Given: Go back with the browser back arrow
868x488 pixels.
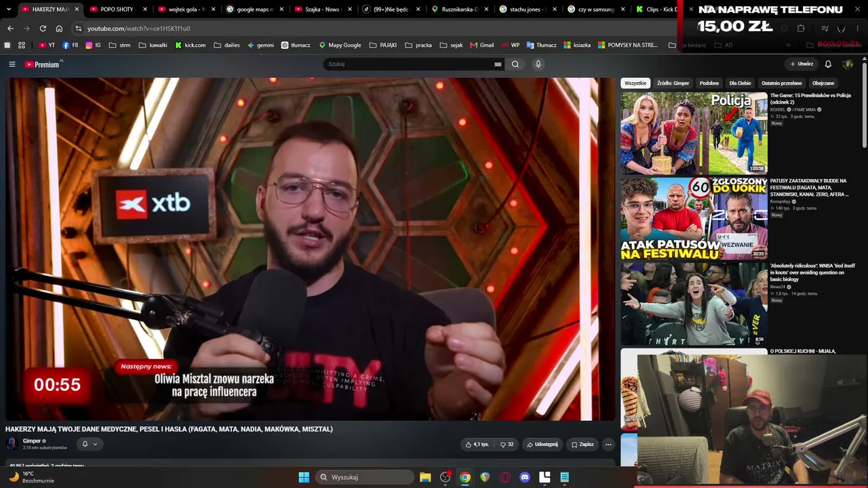Looking at the screenshot, I should 10,28.
